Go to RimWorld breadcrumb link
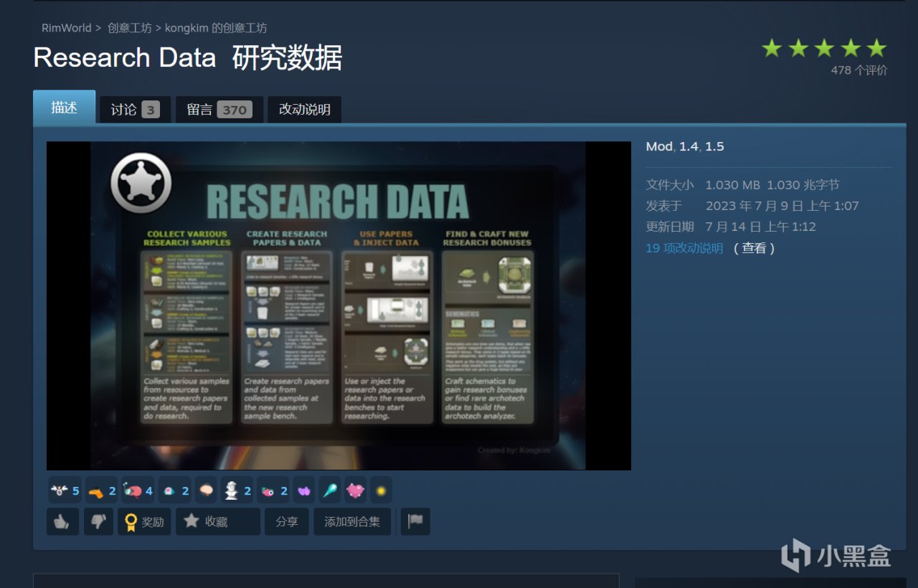The image size is (918, 588). [x=67, y=28]
